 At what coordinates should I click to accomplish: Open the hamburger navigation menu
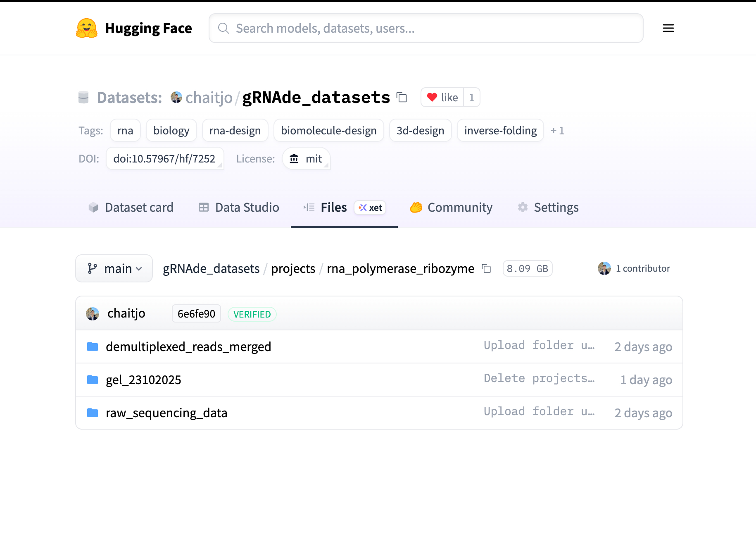pos(668,28)
